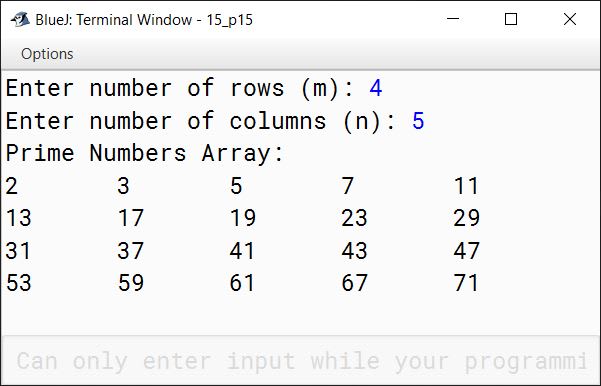
Task: Click the 'Prime Numbers Array:' output line
Action: coord(144,154)
